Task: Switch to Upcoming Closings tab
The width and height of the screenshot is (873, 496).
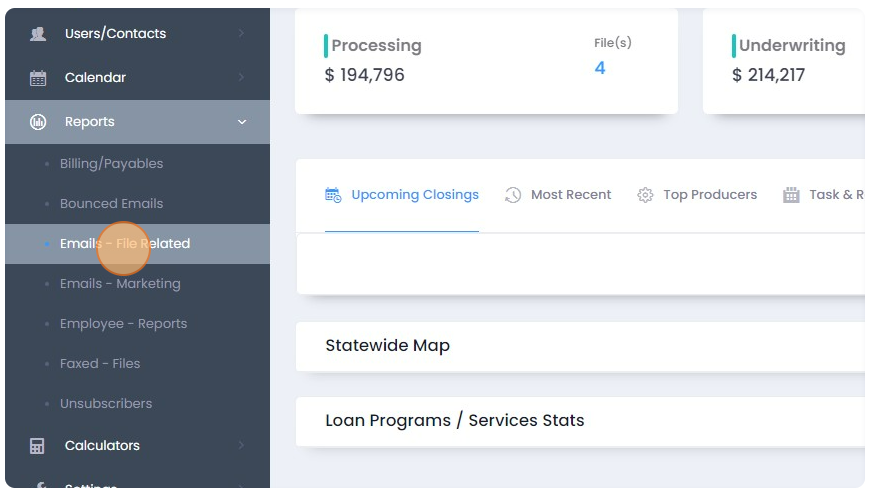Action: coord(402,195)
